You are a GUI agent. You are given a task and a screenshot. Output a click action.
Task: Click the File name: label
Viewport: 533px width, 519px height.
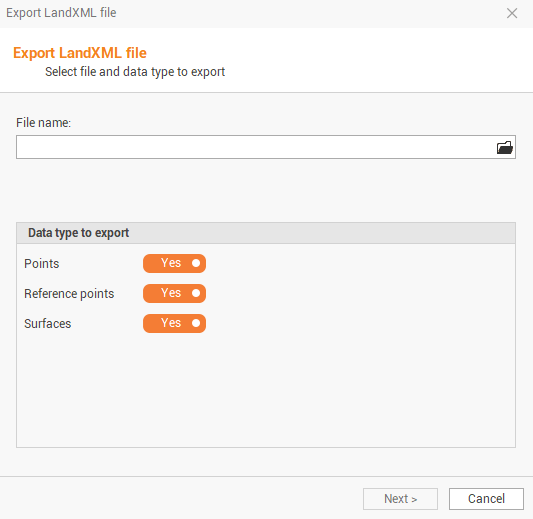coord(44,123)
